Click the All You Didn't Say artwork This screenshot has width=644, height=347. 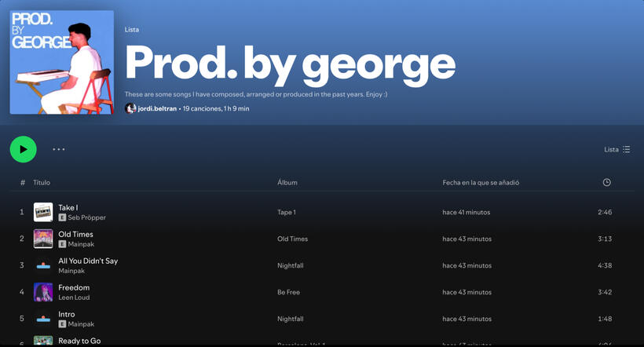[43, 265]
